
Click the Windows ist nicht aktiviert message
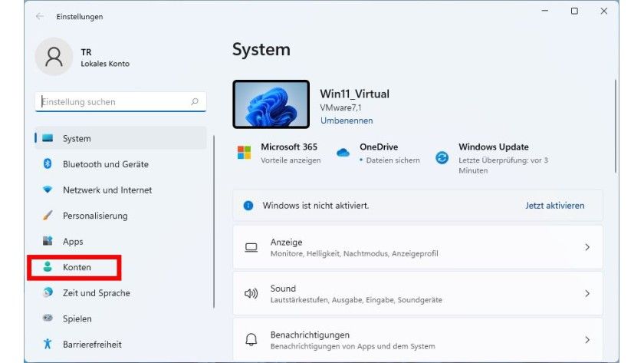[315, 206]
